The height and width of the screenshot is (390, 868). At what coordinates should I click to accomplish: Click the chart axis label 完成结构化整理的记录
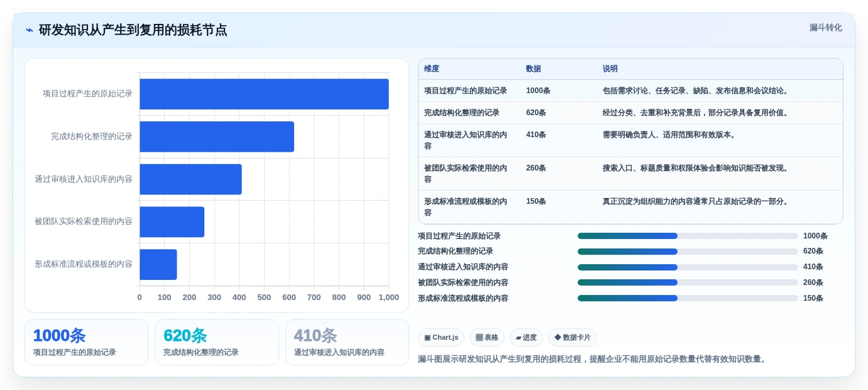point(92,136)
